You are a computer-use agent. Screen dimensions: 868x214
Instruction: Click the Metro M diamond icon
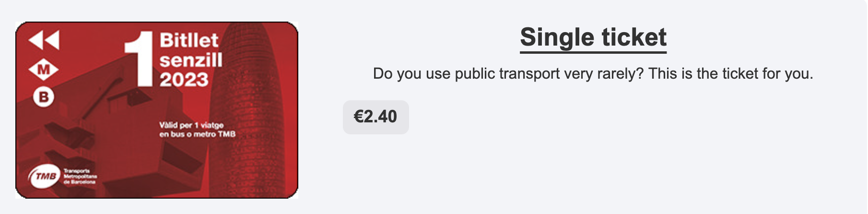point(44,70)
